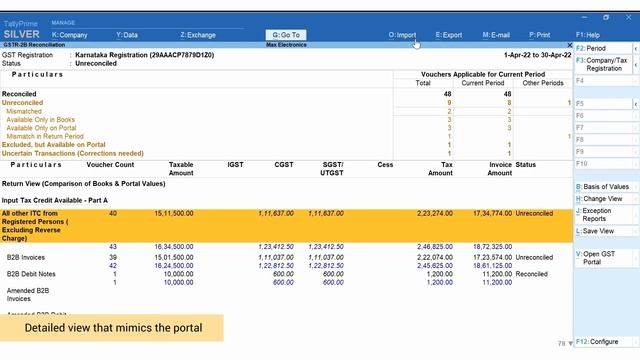
Task: Click H: Change View button
Action: (603, 199)
